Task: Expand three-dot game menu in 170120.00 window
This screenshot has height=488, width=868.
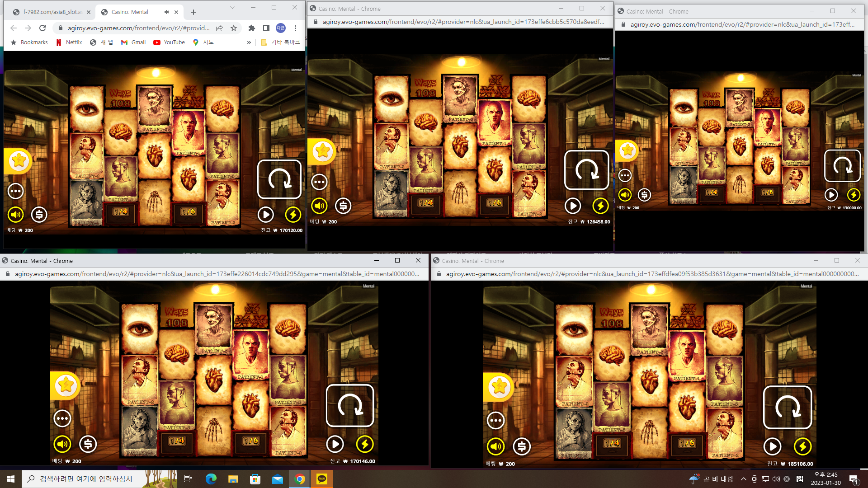Action: (16, 191)
